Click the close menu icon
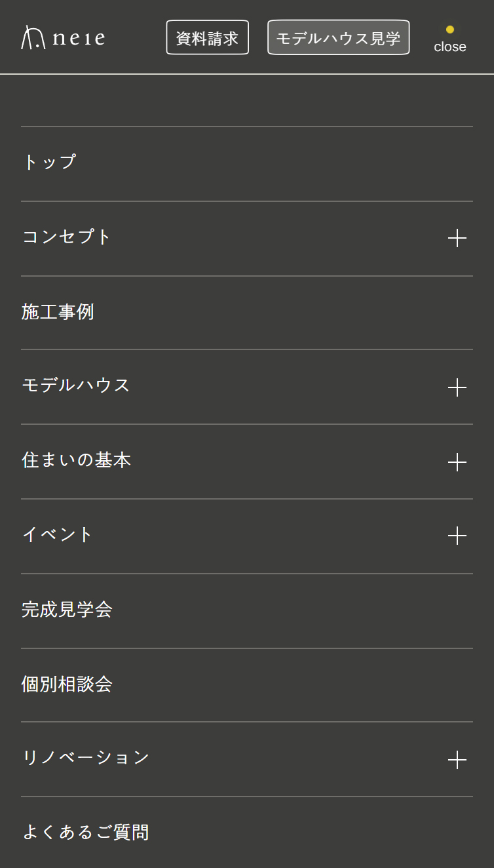 click(449, 39)
